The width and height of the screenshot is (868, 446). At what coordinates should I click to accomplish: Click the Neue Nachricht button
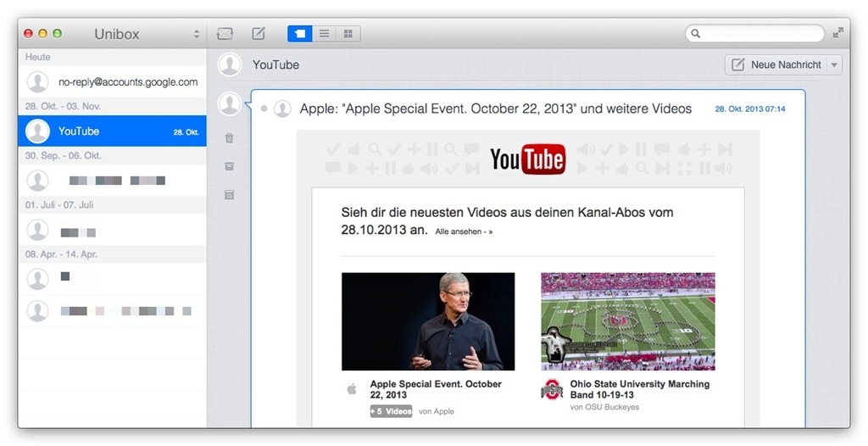click(x=776, y=65)
